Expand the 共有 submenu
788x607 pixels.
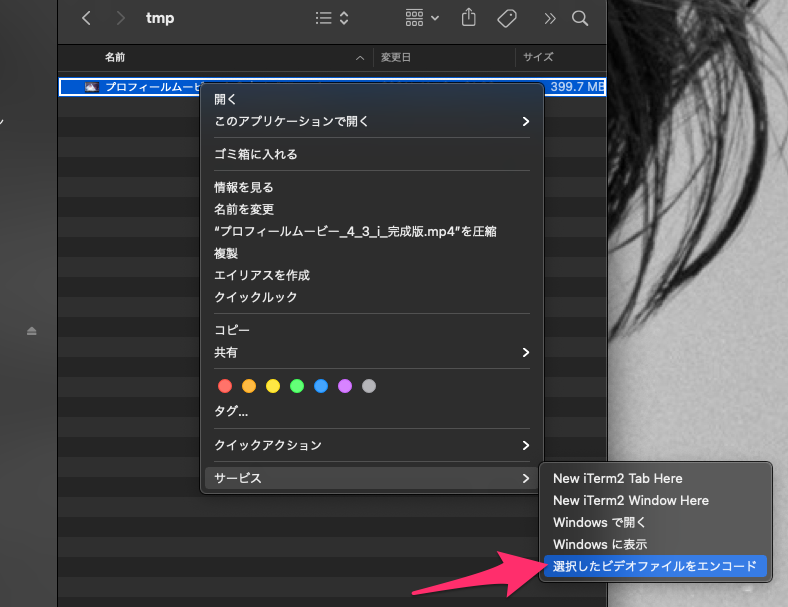coord(372,352)
